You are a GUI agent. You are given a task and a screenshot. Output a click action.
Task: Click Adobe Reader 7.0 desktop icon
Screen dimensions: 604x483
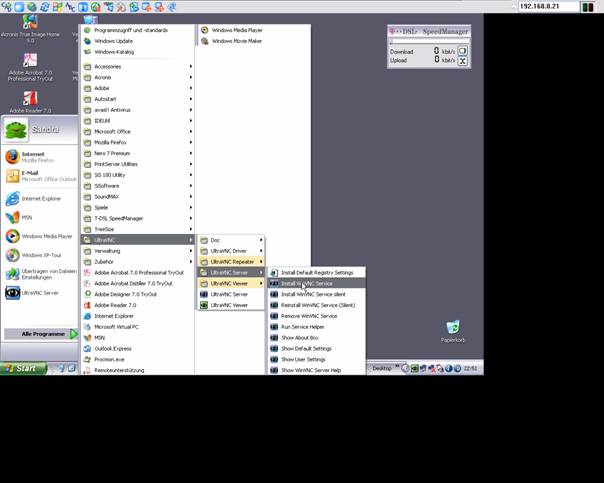(30, 102)
